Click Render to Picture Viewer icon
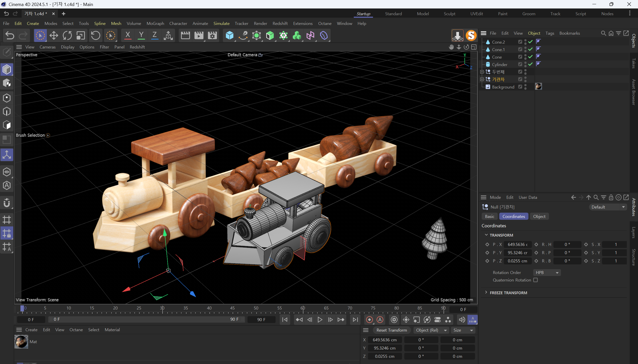 tap(199, 35)
